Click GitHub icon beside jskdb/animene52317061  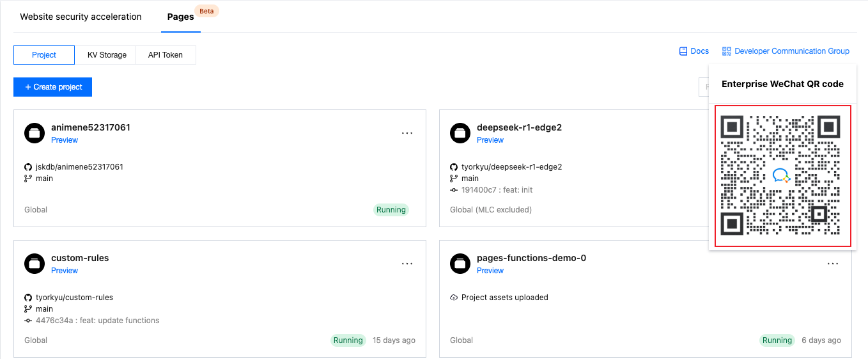coord(28,167)
